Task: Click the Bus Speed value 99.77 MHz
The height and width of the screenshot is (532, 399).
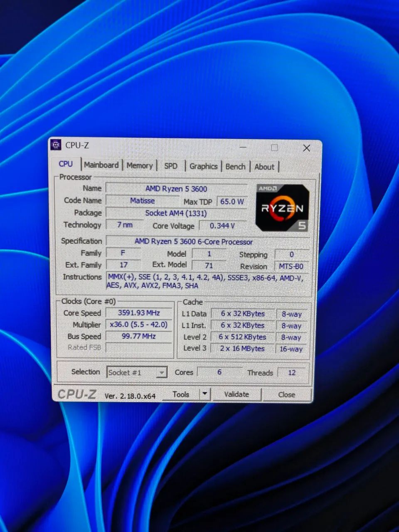Action: 139,336
